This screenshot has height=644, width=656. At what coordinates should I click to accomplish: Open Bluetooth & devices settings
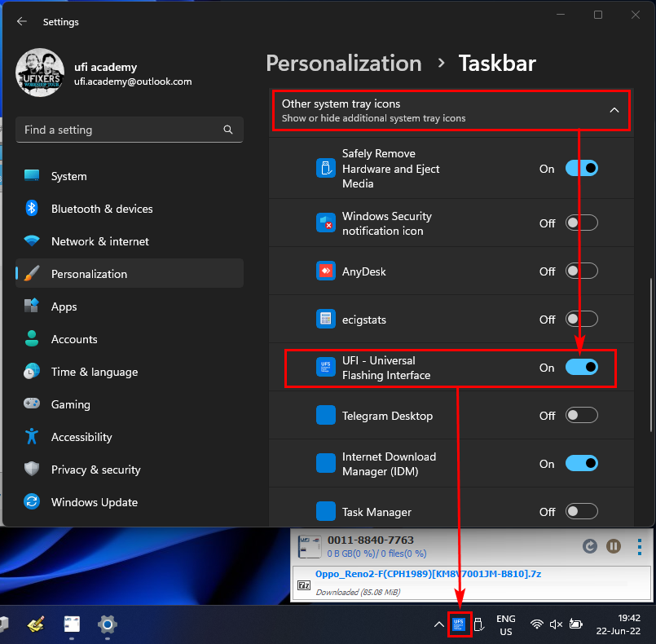point(130,209)
